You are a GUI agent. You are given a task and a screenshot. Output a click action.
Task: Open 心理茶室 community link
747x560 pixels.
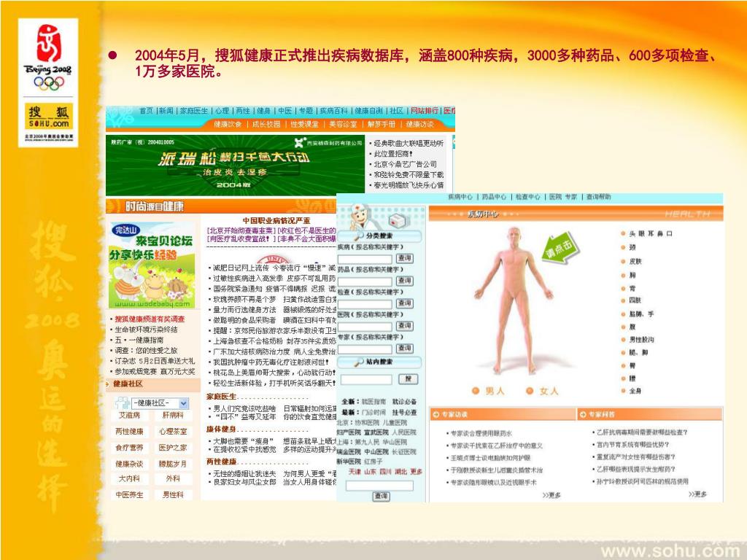(173, 432)
